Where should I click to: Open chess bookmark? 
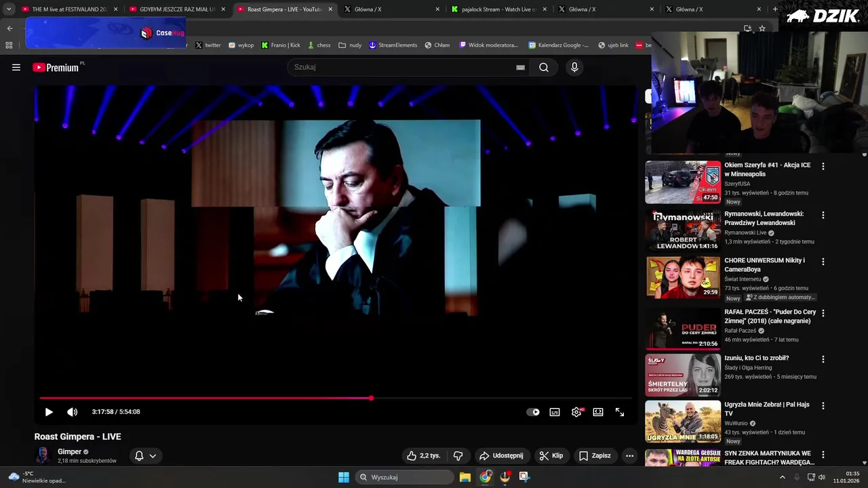[x=319, y=45]
